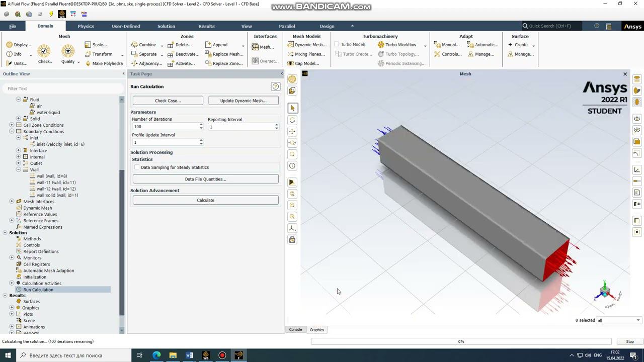This screenshot has width=644, height=362.
Task: Increment the Number of Iterations spinner
Action: pyautogui.click(x=201, y=125)
